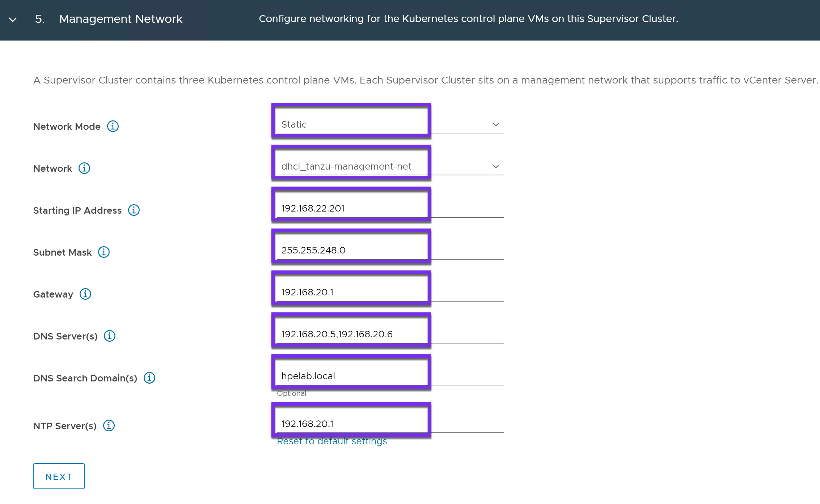This screenshot has width=820, height=504.
Task: Click the info icon beside Network
Action: (84, 168)
